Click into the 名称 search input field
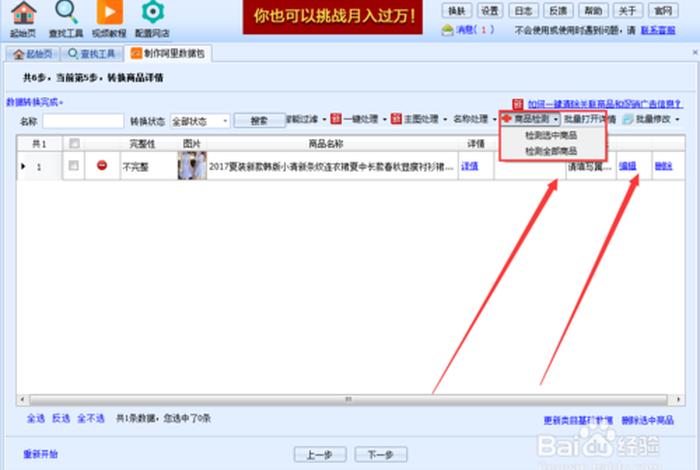This screenshot has height=470, width=700. [83, 121]
